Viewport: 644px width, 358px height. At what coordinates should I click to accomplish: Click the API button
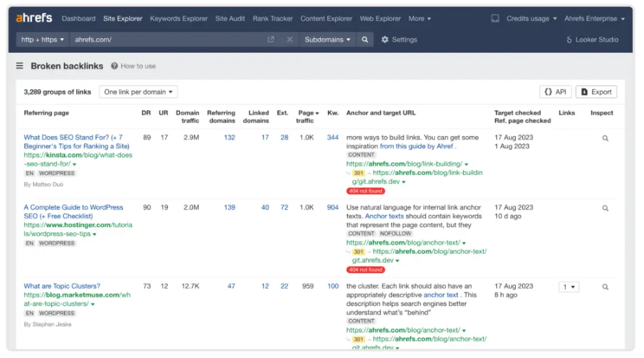pos(555,91)
